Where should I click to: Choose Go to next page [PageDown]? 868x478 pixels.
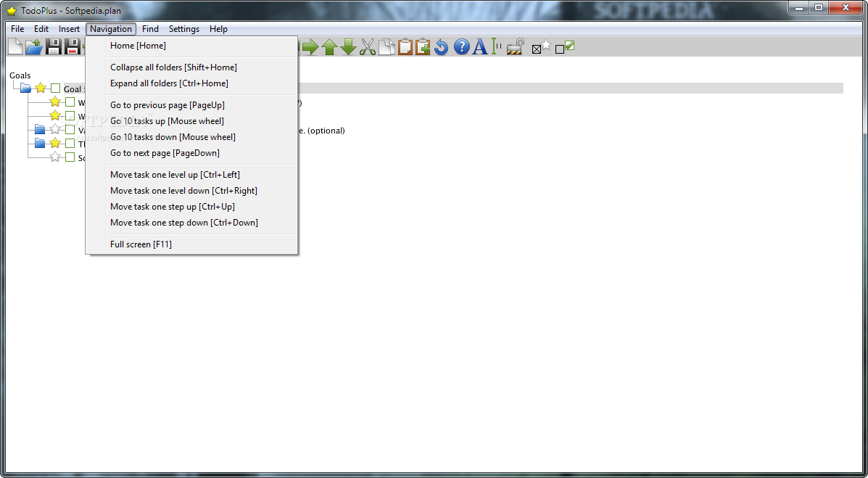click(x=191, y=153)
